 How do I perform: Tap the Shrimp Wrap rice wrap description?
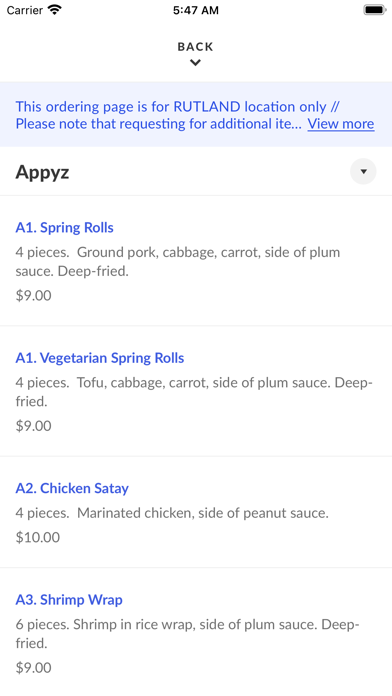click(187, 634)
